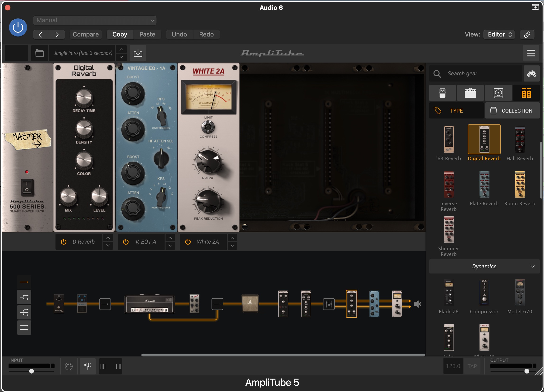Select the Inverse Reverb gear thumbnail
Viewport: 544px width, 392px height.
click(448, 185)
